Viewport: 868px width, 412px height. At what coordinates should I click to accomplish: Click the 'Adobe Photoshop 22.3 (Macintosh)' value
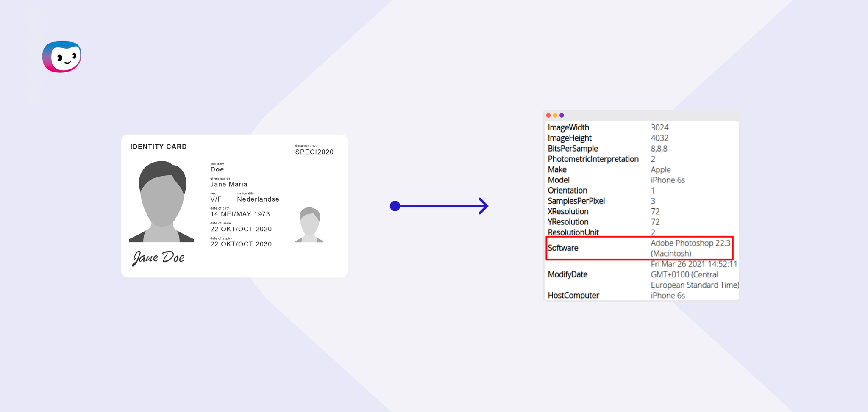[x=691, y=248]
